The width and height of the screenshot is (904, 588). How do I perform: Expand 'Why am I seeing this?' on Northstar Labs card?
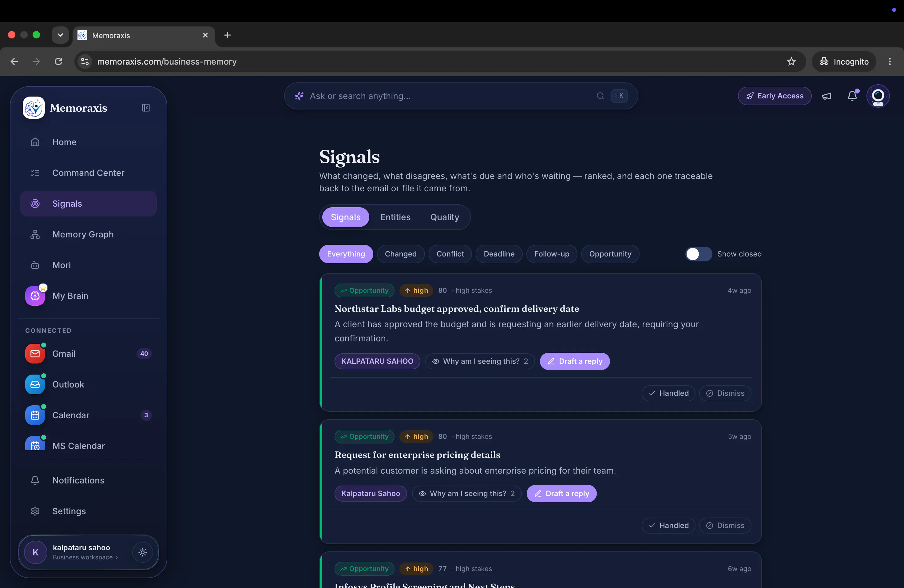(480, 361)
